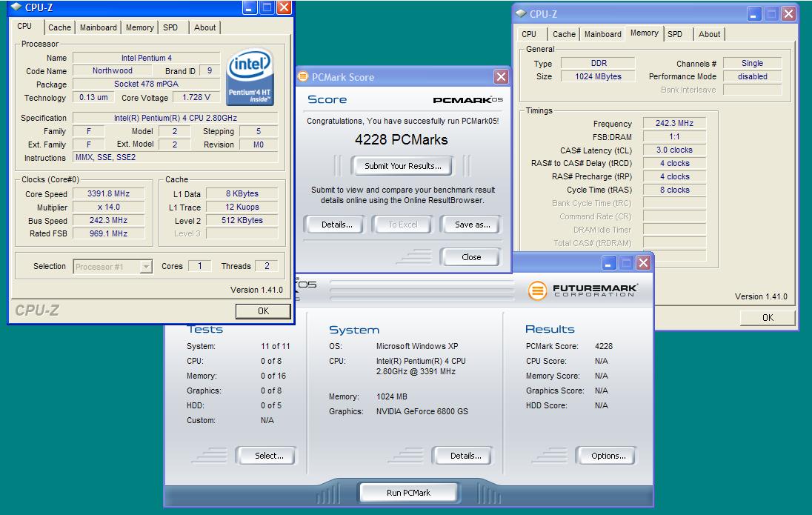Open About tab in right CPU-Z window
The width and height of the screenshot is (812, 515).
[x=710, y=34]
